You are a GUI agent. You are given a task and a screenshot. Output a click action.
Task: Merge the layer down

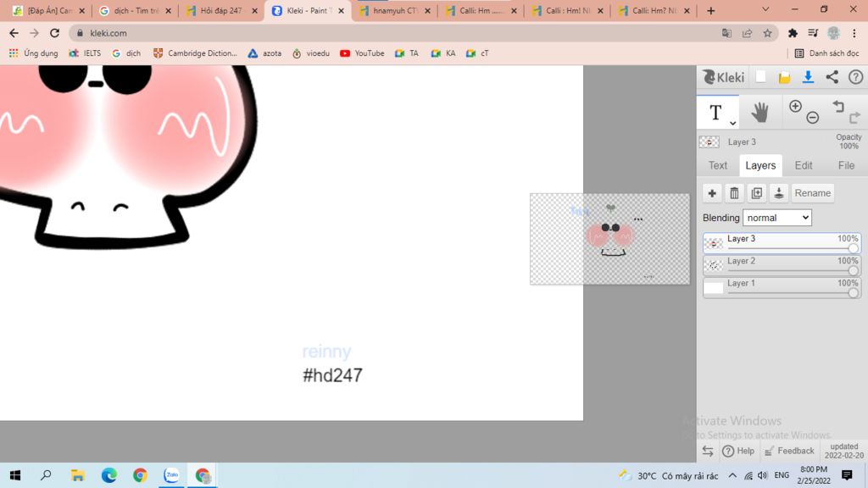[778, 193]
